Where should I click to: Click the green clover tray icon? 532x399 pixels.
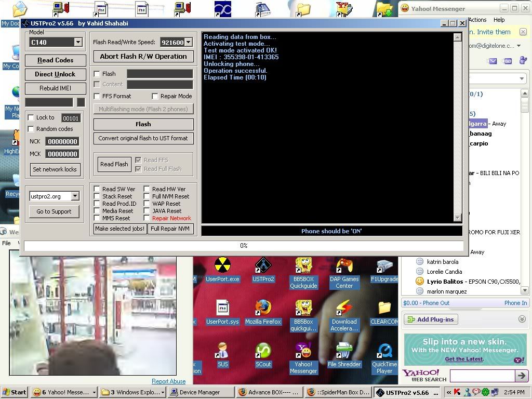pos(486,392)
